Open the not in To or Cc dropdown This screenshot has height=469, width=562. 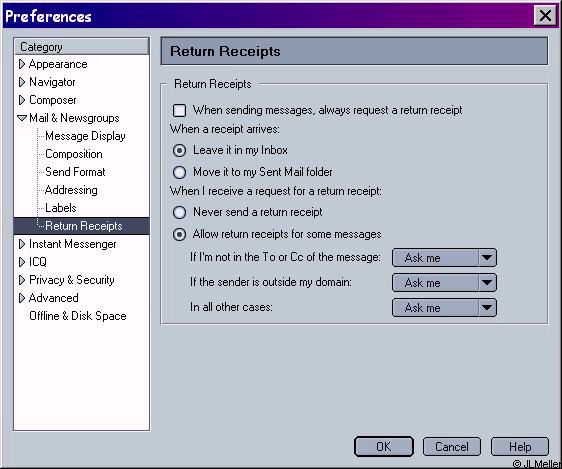click(x=444, y=258)
